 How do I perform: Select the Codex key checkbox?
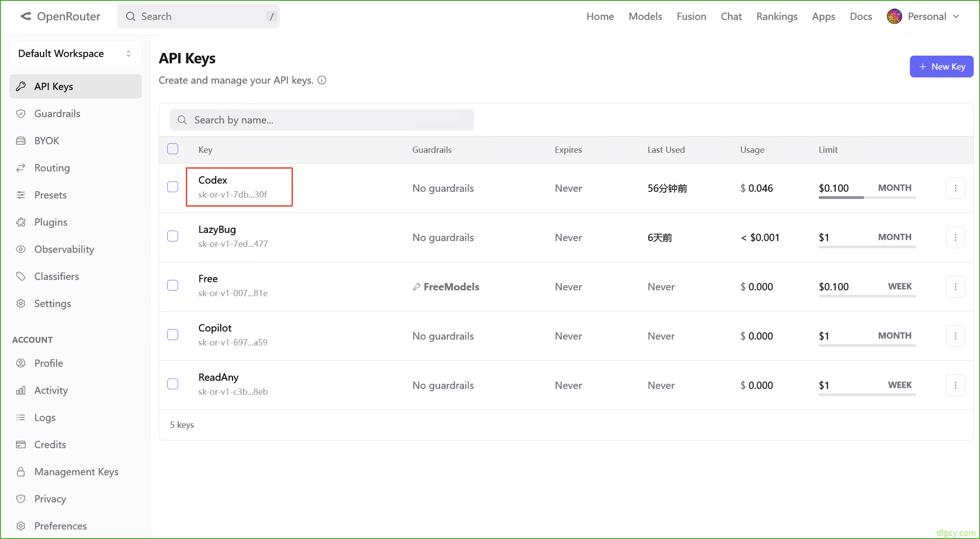(173, 187)
